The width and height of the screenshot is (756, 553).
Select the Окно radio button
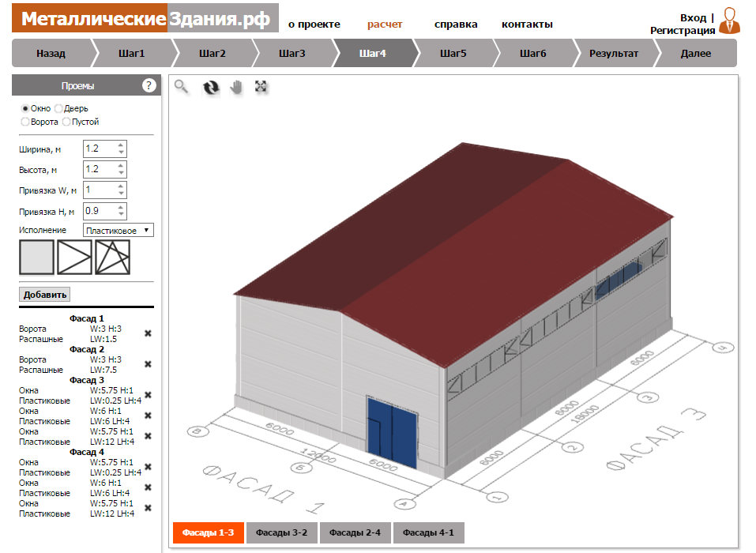tap(25, 108)
